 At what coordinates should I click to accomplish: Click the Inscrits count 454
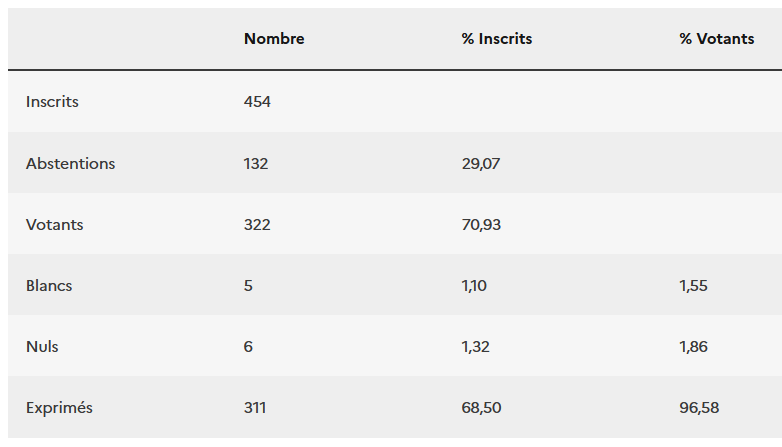click(257, 101)
